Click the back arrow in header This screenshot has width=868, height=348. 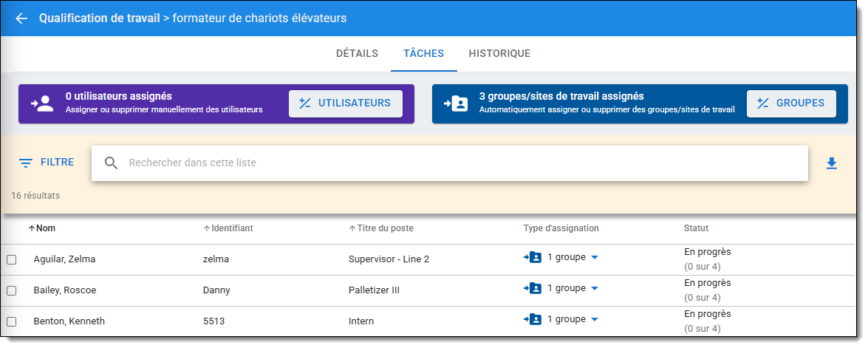click(x=21, y=18)
